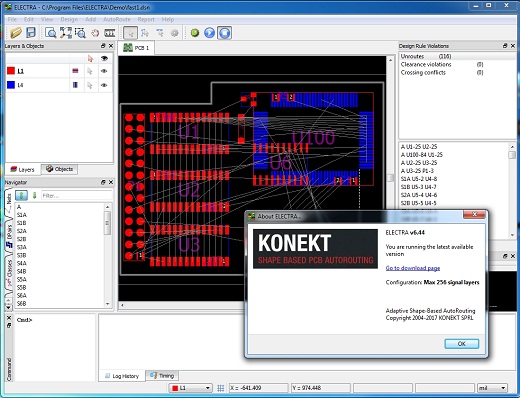Click the zoom window selection icon
This screenshot has height=398, width=520.
80,33
